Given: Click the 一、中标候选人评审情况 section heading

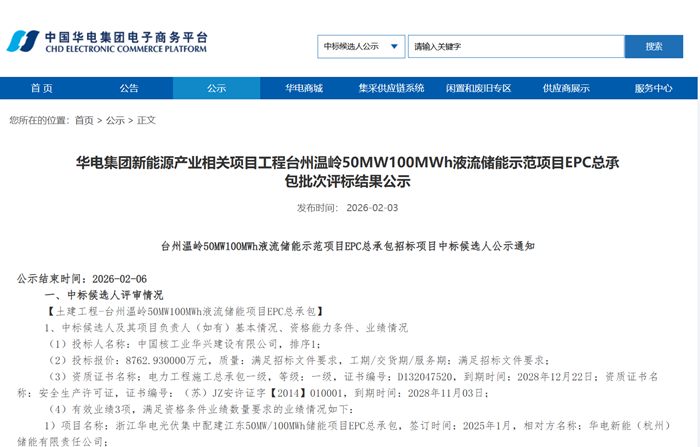Looking at the screenshot, I should (x=103, y=296).
